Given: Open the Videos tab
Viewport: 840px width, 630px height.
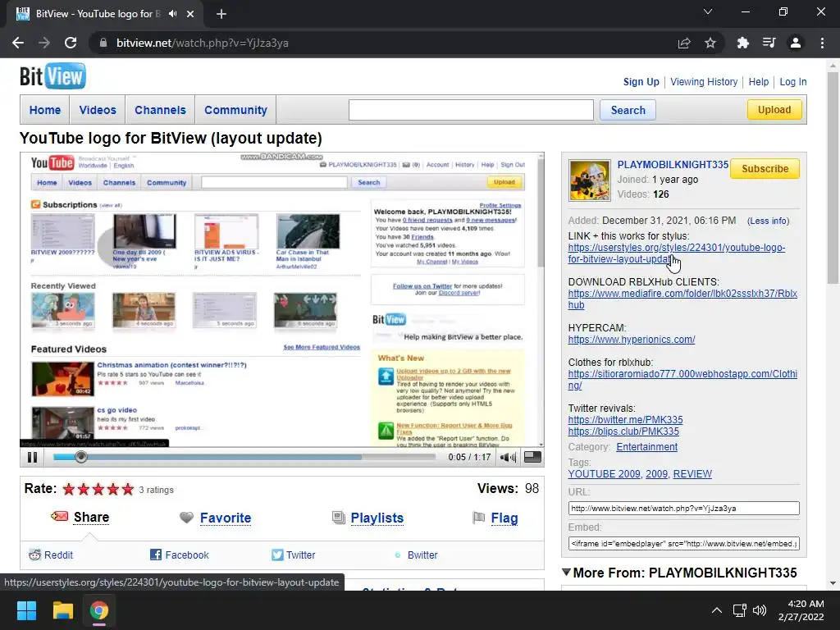Looking at the screenshot, I should [98, 110].
